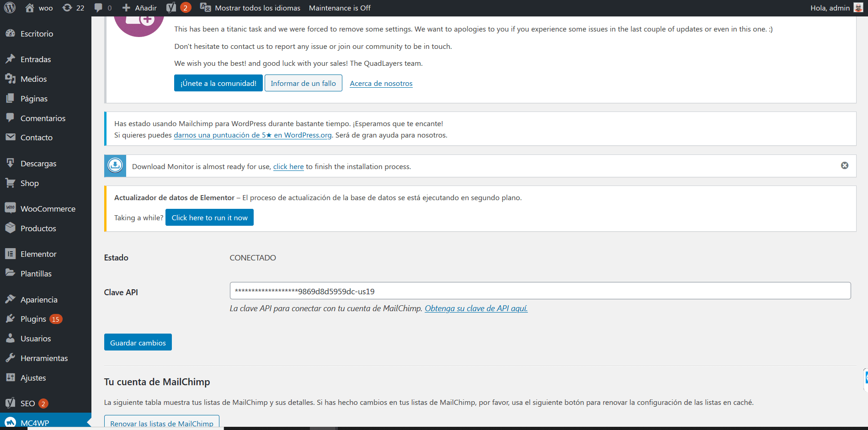Open Yoast SEO icon in admin bar

tap(171, 8)
